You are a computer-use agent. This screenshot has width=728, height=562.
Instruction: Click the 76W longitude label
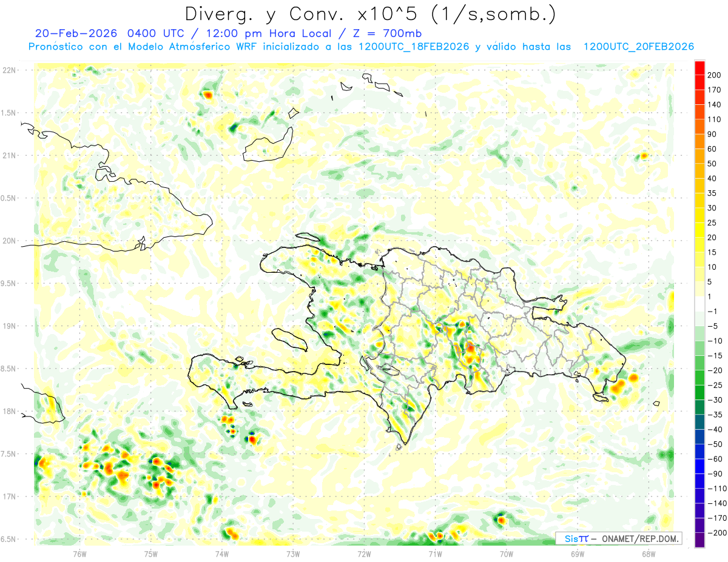point(79,554)
